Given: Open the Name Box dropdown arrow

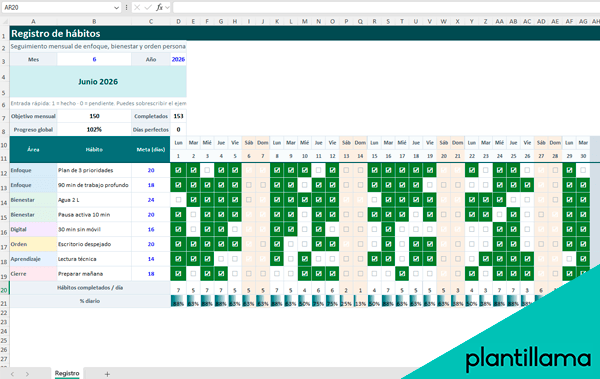Looking at the screenshot, I should [x=116, y=8].
